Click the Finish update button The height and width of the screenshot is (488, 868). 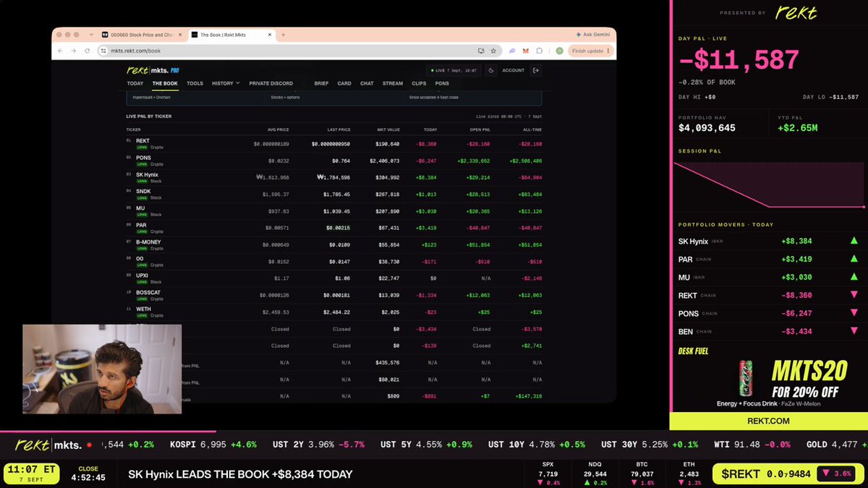tap(591, 51)
